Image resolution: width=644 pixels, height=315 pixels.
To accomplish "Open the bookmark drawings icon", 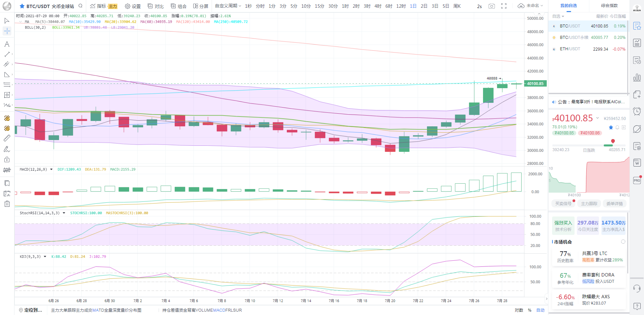I will tap(7, 183).
